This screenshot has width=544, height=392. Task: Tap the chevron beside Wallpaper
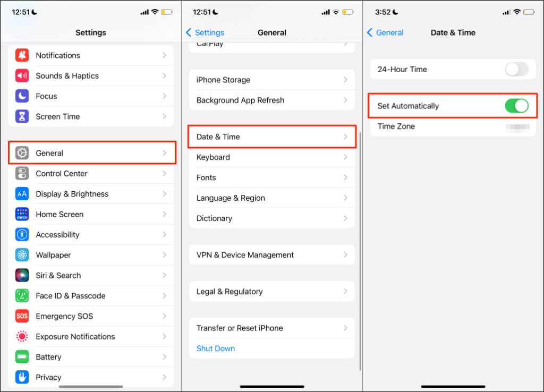pos(165,255)
